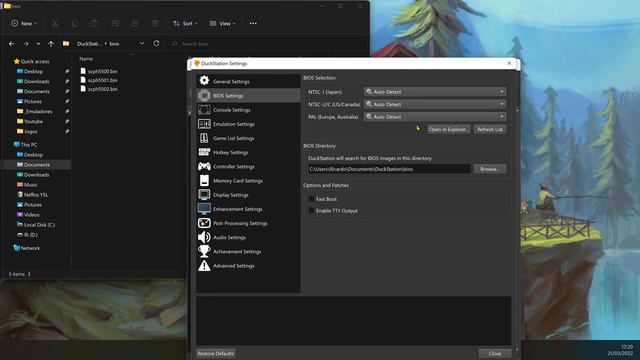Open PAL (Europe, Australia) BIOS dropdown
Image resolution: width=640 pixels, height=360 pixels.
(435, 117)
